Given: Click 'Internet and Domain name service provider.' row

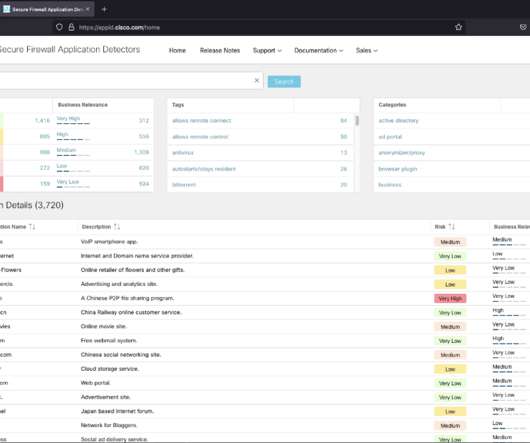Looking at the screenshot, I should 137,256.
